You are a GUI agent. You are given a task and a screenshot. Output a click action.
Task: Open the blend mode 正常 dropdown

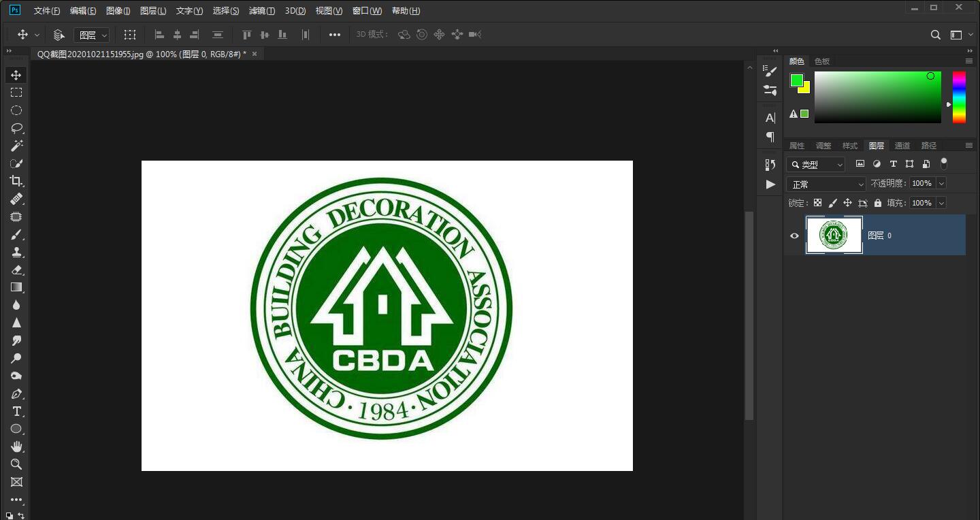826,184
